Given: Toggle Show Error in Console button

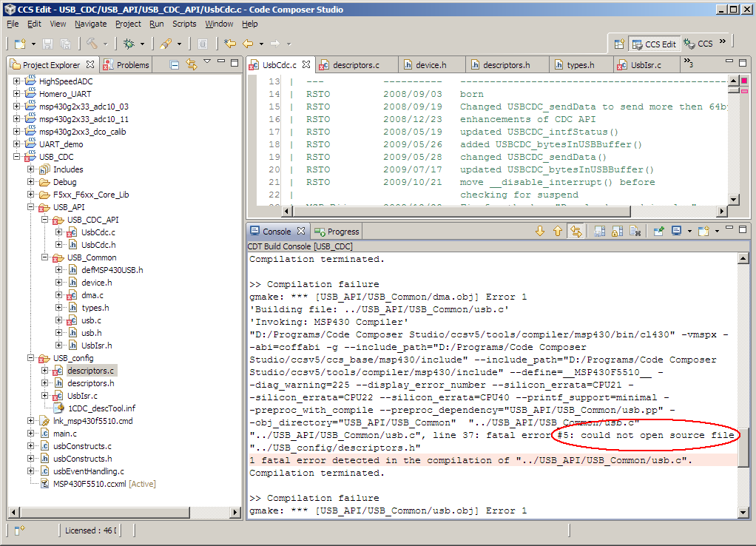Looking at the screenshot, I should click(x=576, y=231).
